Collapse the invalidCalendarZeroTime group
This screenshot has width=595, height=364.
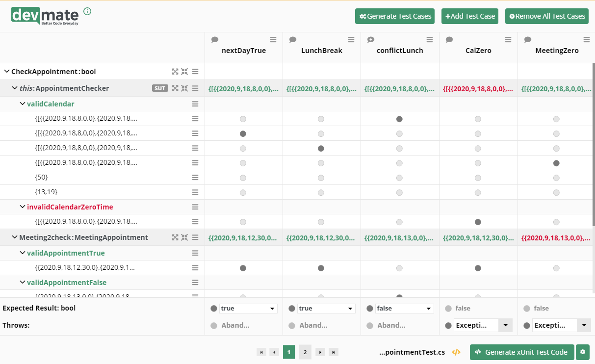(23, 207)
